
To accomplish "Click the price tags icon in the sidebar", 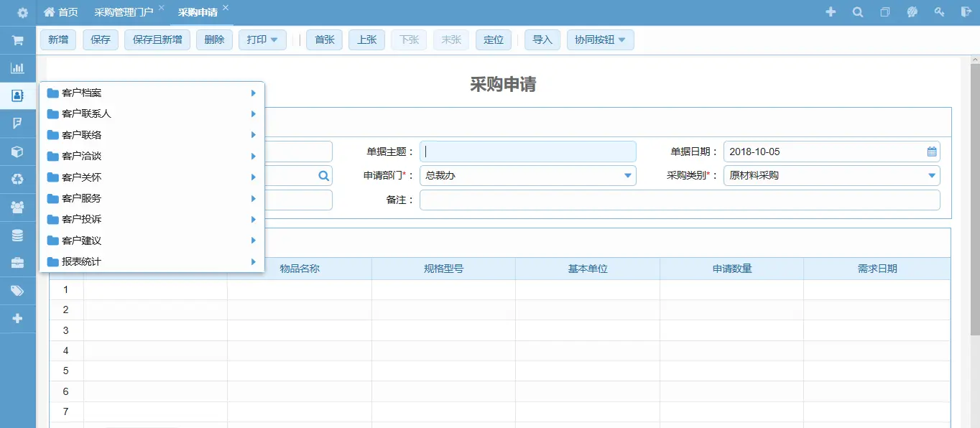I will [x=17, y=291].
